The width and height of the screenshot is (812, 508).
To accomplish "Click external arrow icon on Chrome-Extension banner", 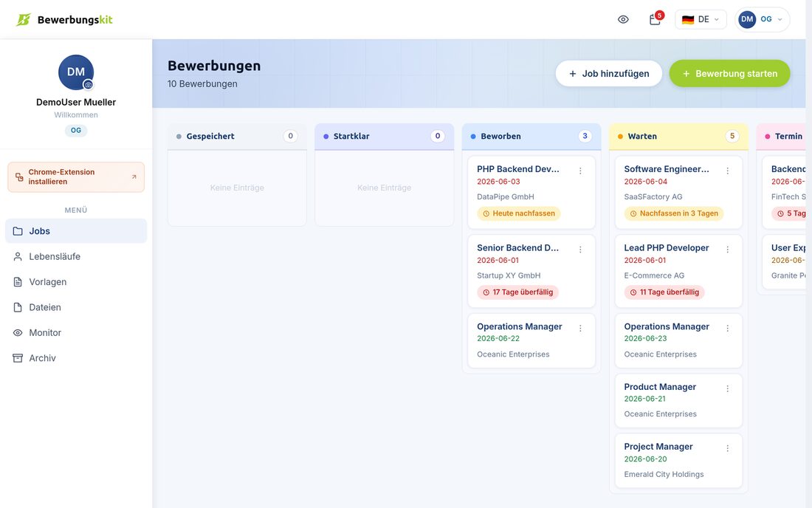I will pyautogui.click(x=134, y=177).
